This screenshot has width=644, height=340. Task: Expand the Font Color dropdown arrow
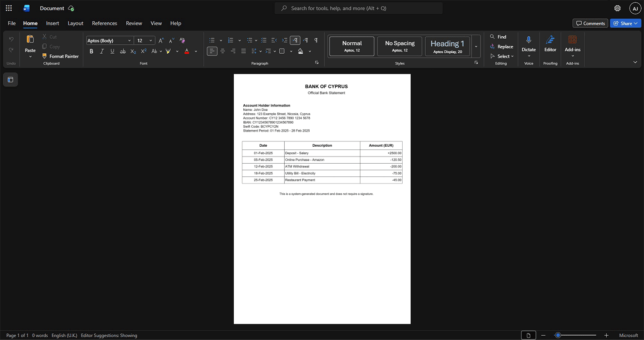click(196, 51)
